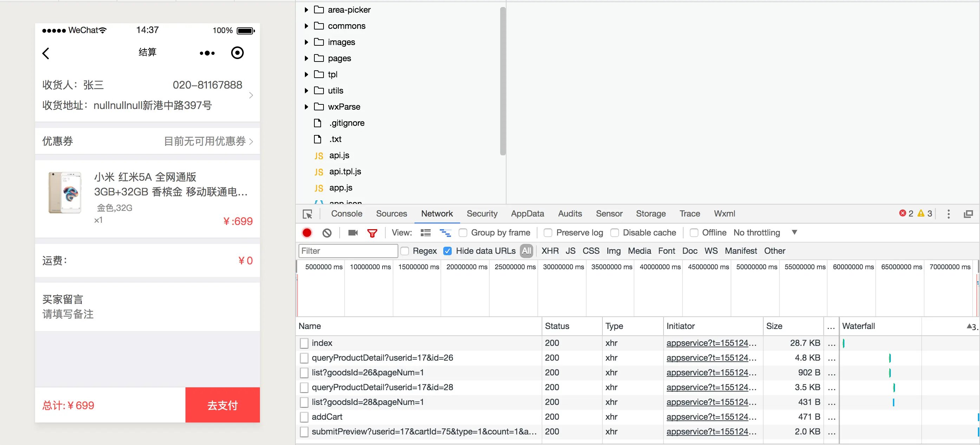Viewport: 980px width, 445px height.
Task: Check the addCart request row checkbox
Action: 304,417
